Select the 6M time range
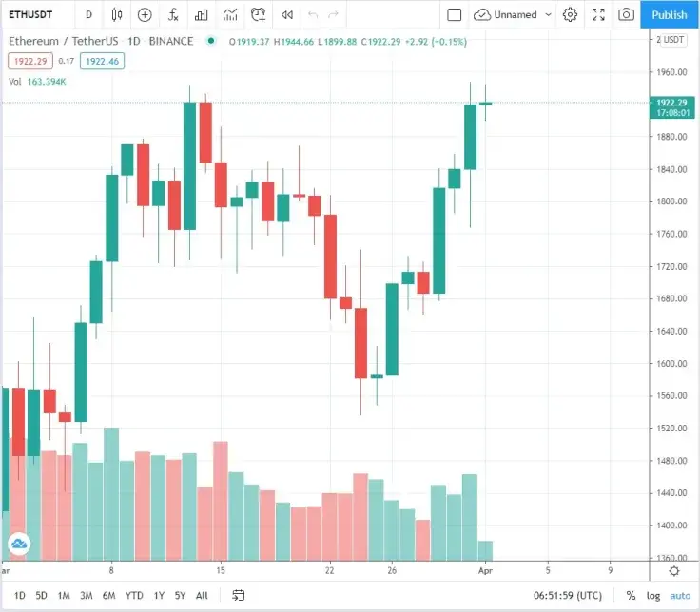Image resolution: width=700 pixels, height=612 pixels. coord(109,595)
